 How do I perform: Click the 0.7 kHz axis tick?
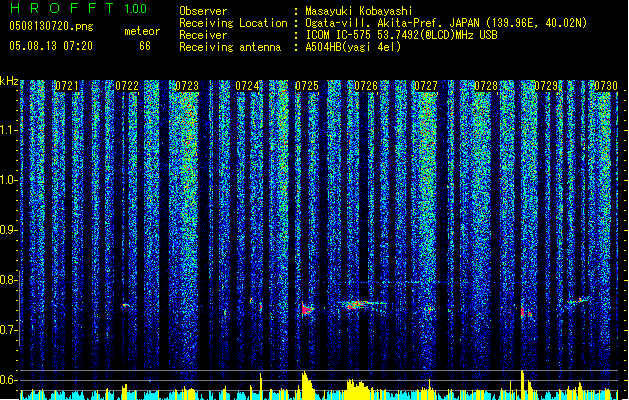click(x=9, y=330)
